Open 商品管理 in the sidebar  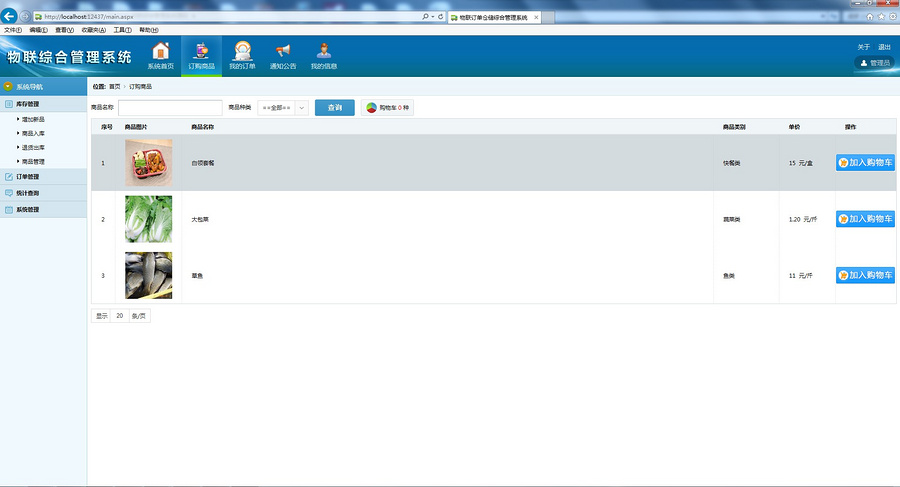tap(33, 162)
